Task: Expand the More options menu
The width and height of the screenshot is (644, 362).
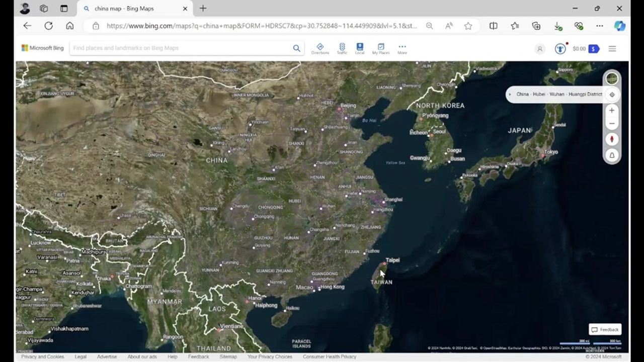Action: (x=402, y=48)
